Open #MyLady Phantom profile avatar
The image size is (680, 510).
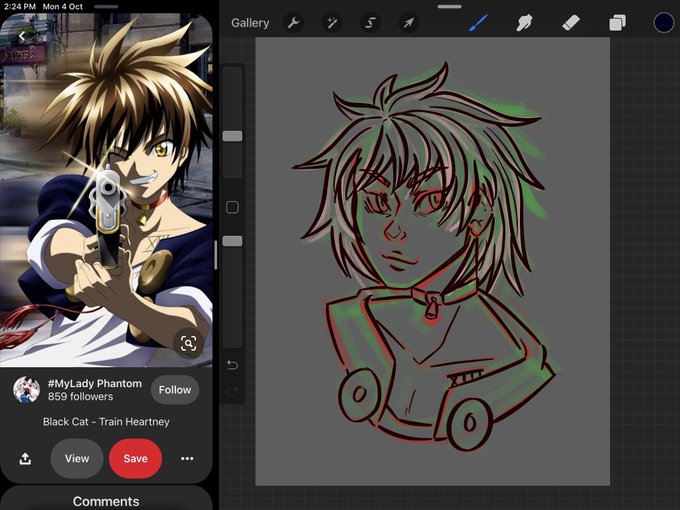(26, 390)
